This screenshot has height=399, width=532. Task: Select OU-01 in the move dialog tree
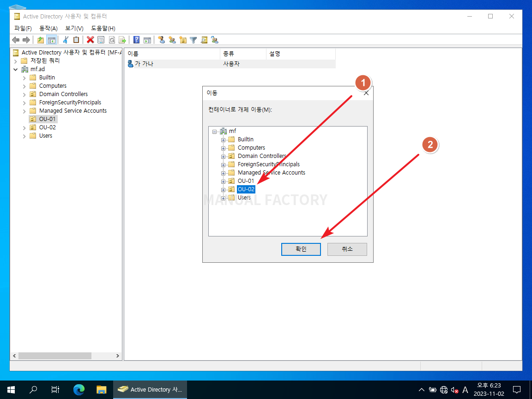pos(246,181)
